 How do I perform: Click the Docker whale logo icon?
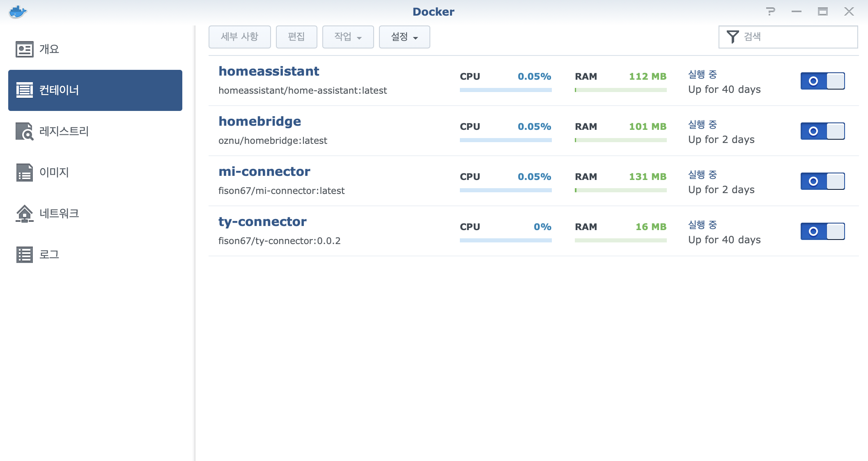(x=18, y=12)
